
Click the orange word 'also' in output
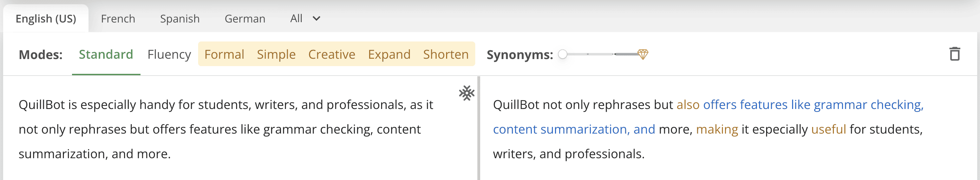tap(687, 105)
